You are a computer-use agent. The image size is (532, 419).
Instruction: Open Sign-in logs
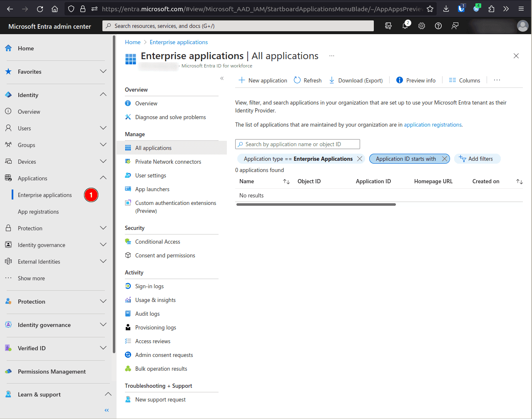click(149, 286)
